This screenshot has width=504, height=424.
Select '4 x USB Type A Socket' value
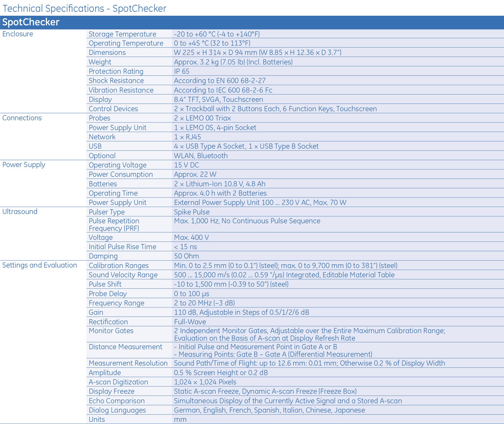point(209,146)
